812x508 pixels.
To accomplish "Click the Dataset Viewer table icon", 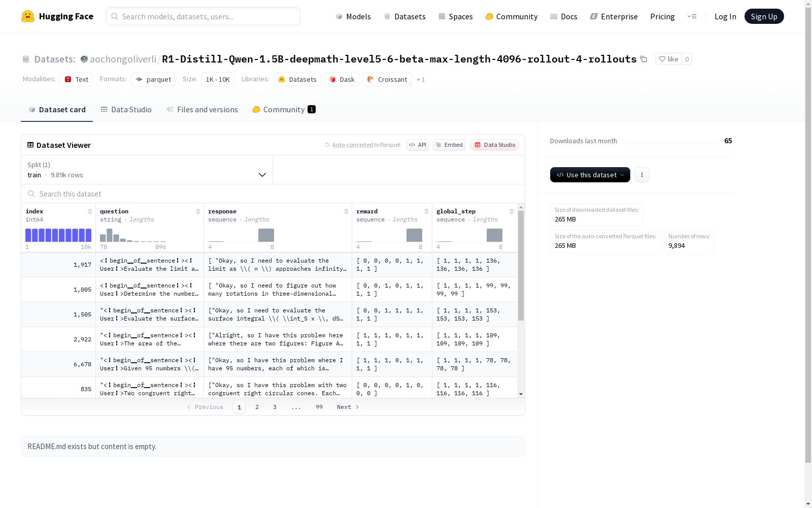I will (30, 145).
